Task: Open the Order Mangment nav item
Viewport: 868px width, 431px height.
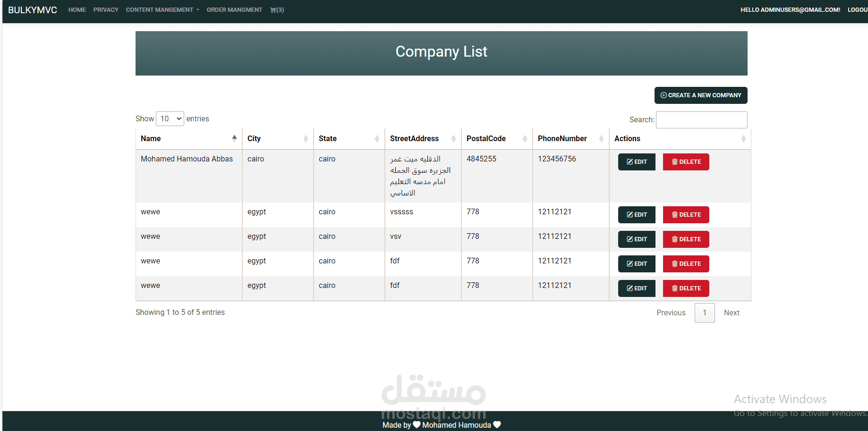Action: [x=234, y=10]
